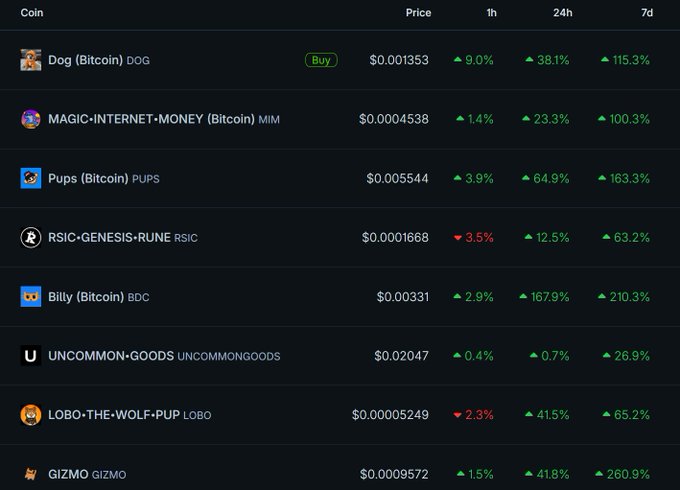The image size is (680, 490).
Task: Click MIM's 100.3% 7d change
Action: tap(624, 119)
